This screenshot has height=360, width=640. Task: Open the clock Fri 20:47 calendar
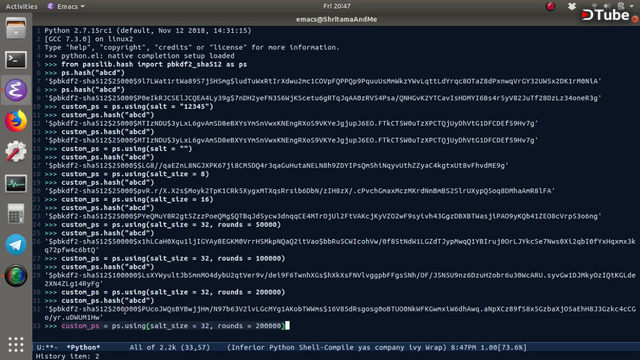[x=337, y=6]
